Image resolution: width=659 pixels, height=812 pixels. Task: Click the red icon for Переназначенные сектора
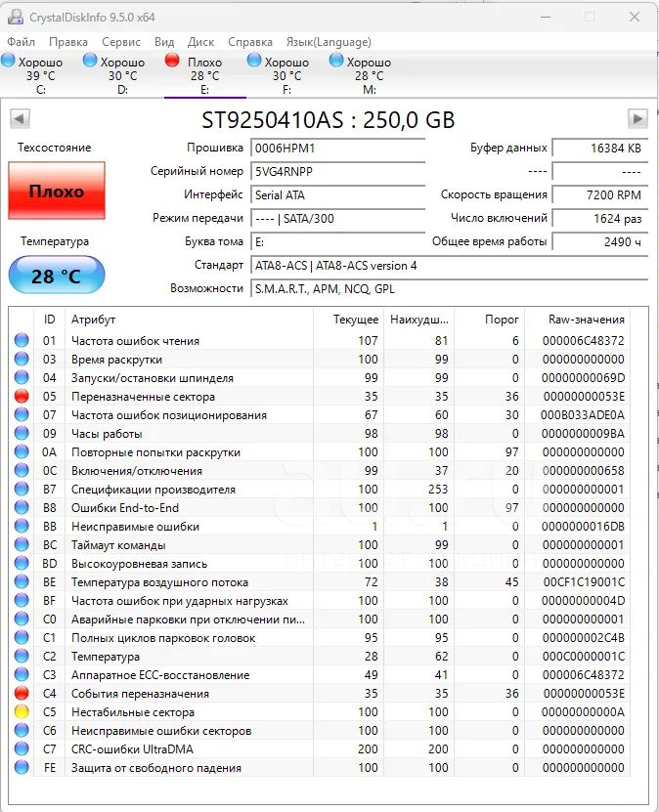[22, 396]
